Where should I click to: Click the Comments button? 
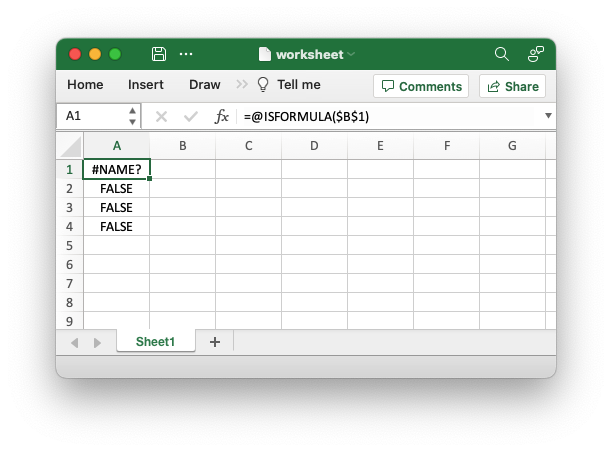tap(422, 86)
